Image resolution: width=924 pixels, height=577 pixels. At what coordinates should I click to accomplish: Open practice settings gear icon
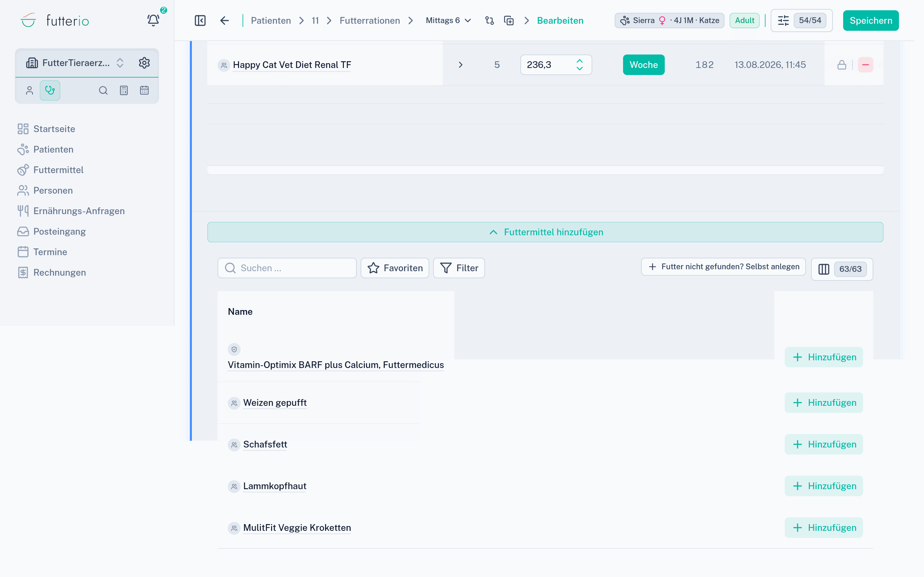(144, 63)
